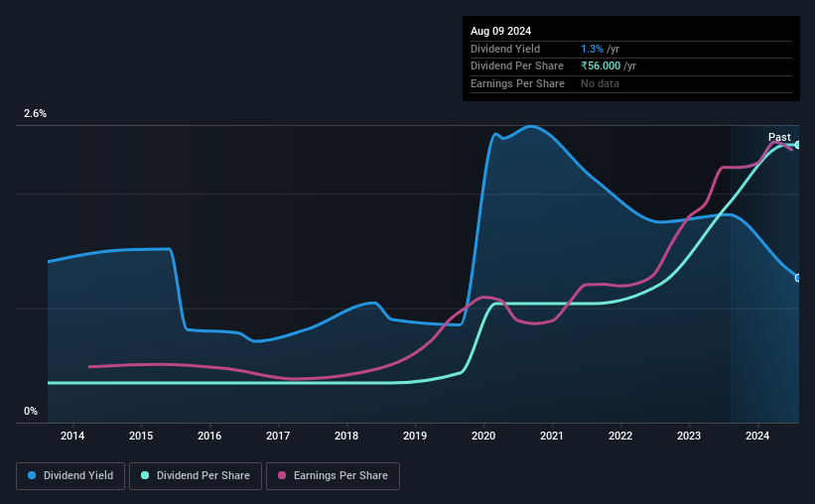Click the pink Earnings Per Share legend dot
This screenshot has width=815, height=504.
point(282,475)
